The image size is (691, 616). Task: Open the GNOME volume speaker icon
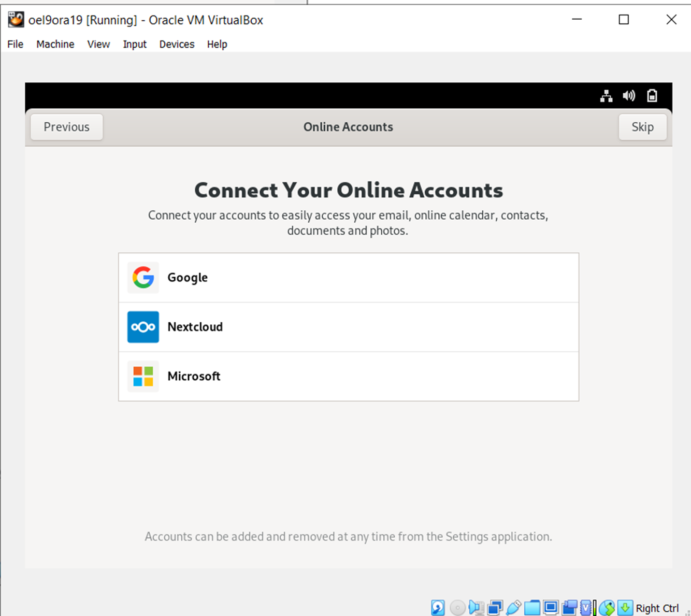click(x=629, y=96)
